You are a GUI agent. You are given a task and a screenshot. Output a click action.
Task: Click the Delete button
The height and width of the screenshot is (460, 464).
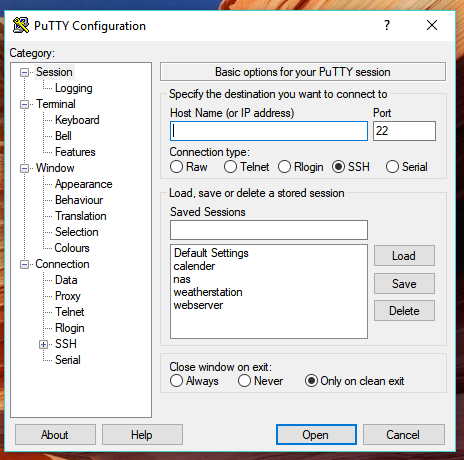click(x=404, y=311)
